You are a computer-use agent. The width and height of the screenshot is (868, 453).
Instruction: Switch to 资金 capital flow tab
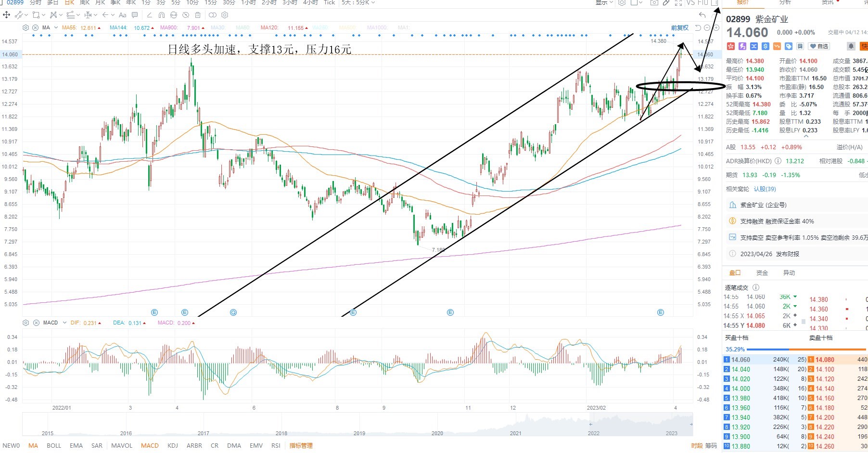point(762,273)
